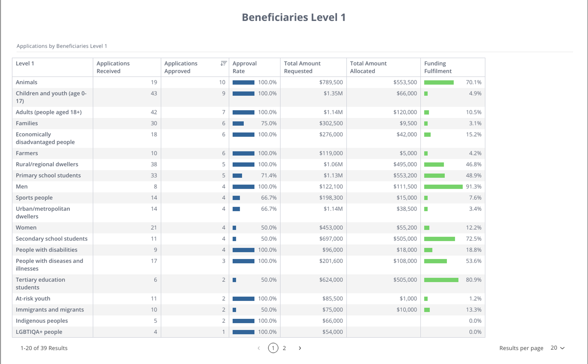Sort by the Level 1 column header
Screen dimensions: 588x364
[25, 63]
